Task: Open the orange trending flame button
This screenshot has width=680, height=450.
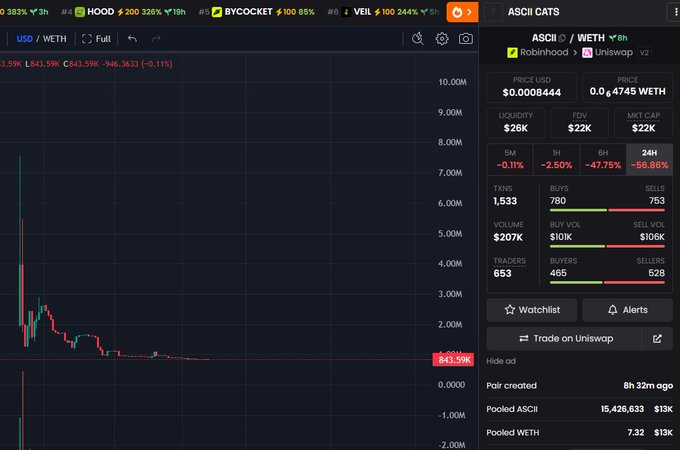Action: pyautogui.click(x=462, y=12)
